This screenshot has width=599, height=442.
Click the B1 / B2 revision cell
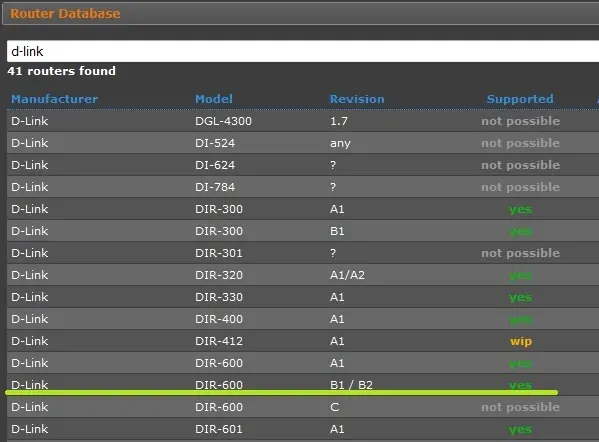click(351, 385)
